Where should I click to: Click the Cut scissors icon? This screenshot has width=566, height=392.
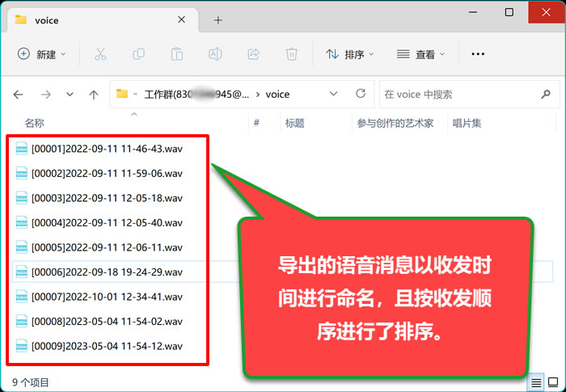click(100, 54)
